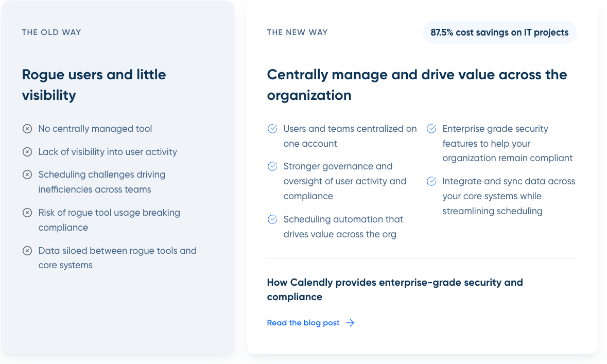Click the X icon beside 'Data siloed between'

(x=27, y=251)
